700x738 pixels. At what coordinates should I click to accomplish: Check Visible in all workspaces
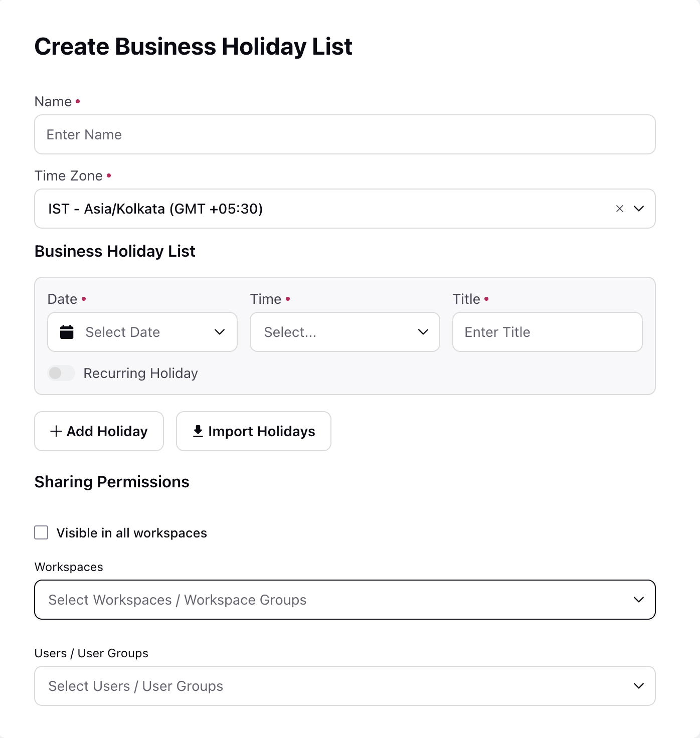click(x=41, y=532)
